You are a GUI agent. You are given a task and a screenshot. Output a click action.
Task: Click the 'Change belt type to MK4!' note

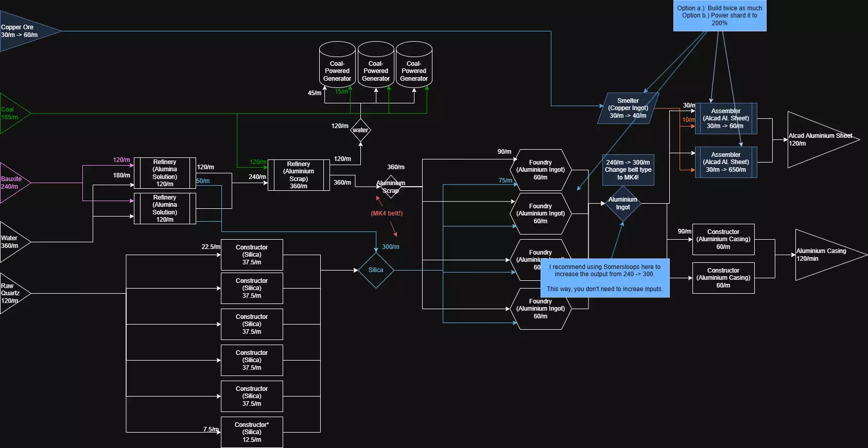pos(628,170)
